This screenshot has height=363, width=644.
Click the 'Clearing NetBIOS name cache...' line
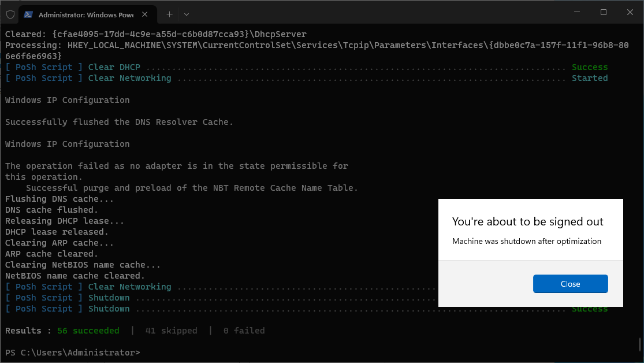point(83,265)
